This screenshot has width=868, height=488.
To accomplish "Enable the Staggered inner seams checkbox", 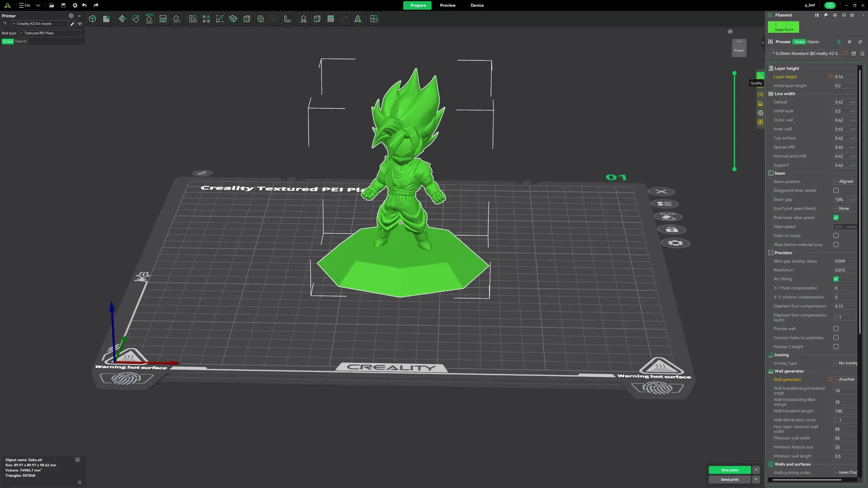I will (836, 190).
